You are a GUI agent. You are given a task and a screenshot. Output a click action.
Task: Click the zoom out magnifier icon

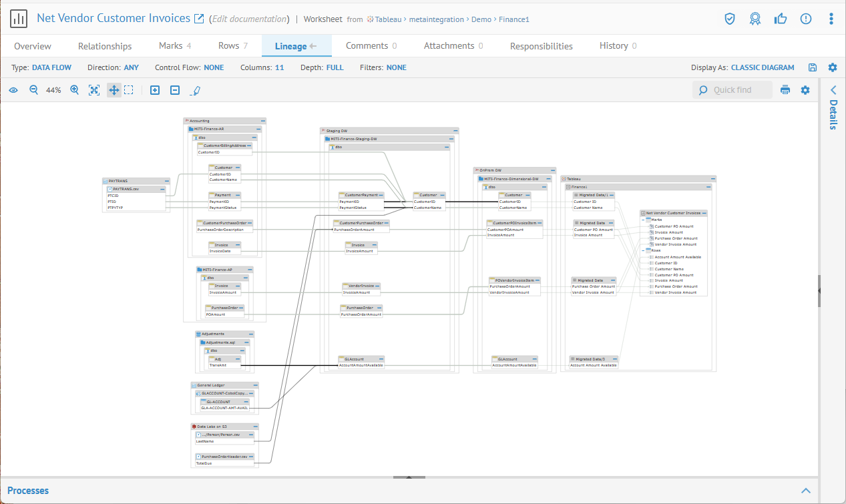33,90
